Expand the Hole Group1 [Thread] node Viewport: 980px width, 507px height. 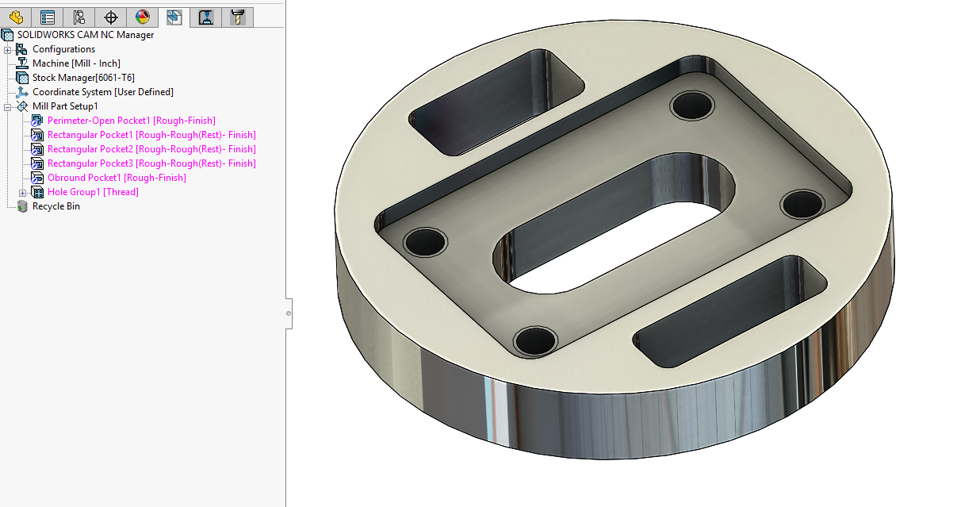[x=22, y=192]
